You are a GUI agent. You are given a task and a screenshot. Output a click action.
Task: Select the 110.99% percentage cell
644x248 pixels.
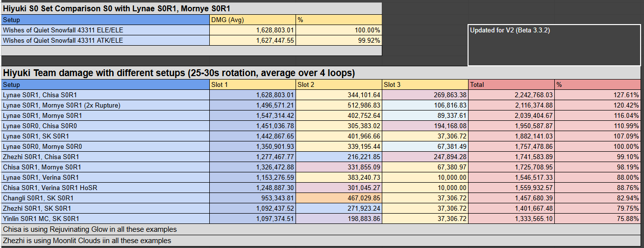(x=598, y=126)
